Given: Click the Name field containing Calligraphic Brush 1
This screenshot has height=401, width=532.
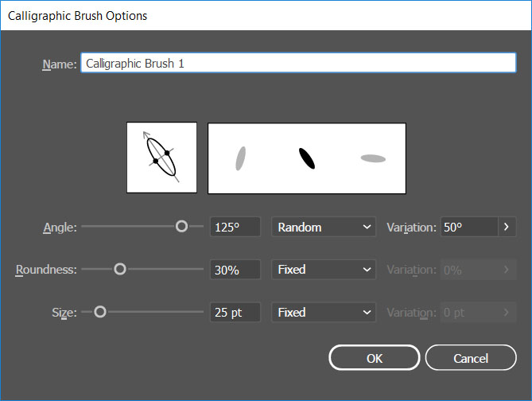Looking at the screenshot, I should tap(298, 64).
